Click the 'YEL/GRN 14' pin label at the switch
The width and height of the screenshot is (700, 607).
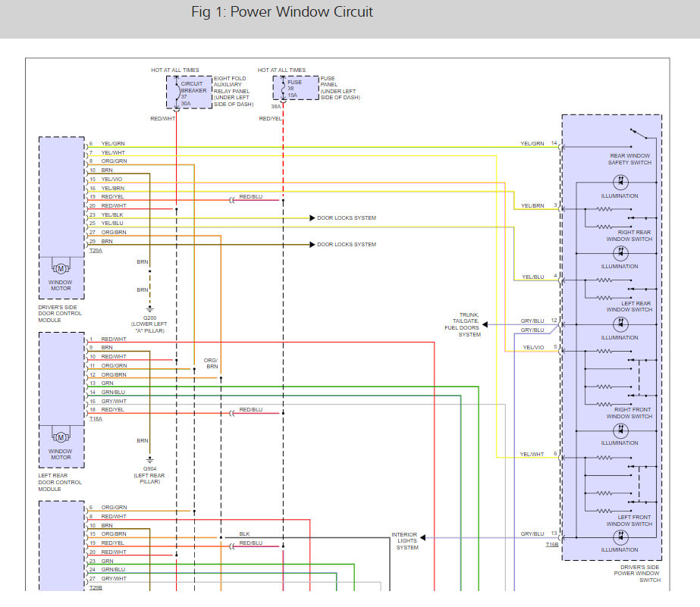pyautogui.click(x=538, y=143)
